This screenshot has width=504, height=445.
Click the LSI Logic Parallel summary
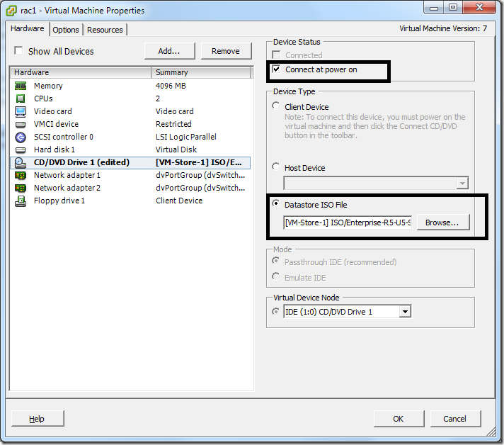point(186,137)
